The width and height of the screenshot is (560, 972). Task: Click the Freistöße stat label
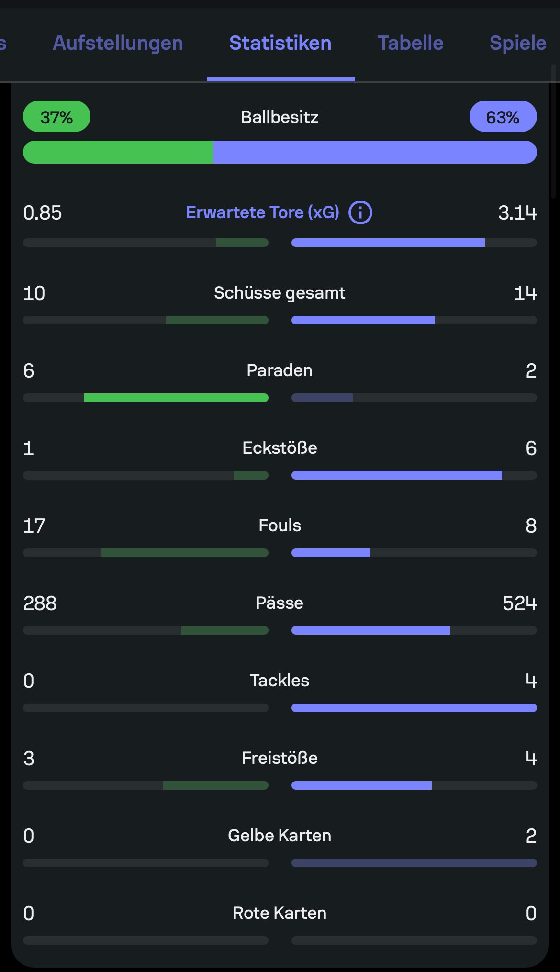click(x=280, y=758)
